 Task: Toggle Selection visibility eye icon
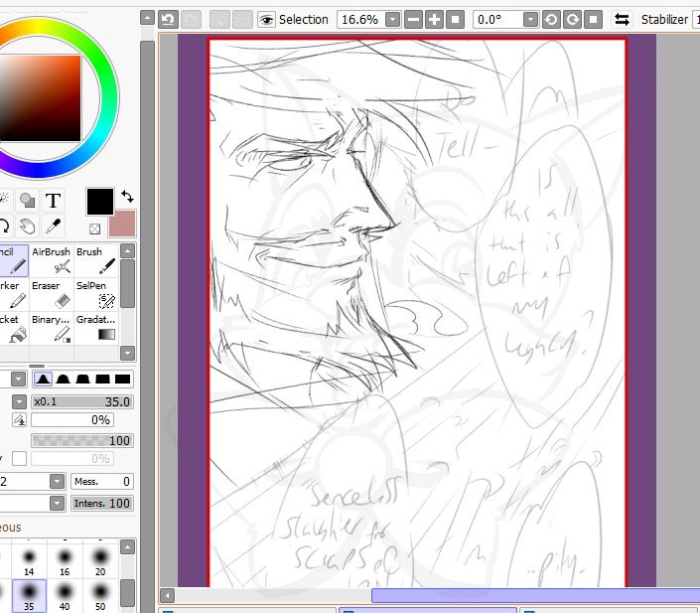click(x=266, y=19)
